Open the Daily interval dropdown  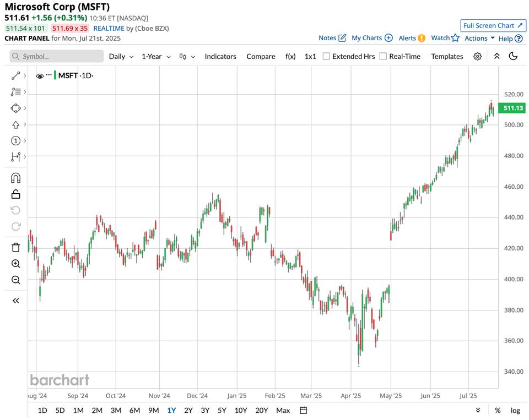click(x=121, y=56)
